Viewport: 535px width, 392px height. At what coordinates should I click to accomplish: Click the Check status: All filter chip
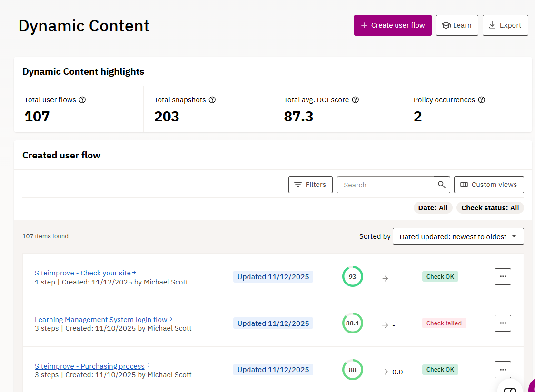point(490,208)
